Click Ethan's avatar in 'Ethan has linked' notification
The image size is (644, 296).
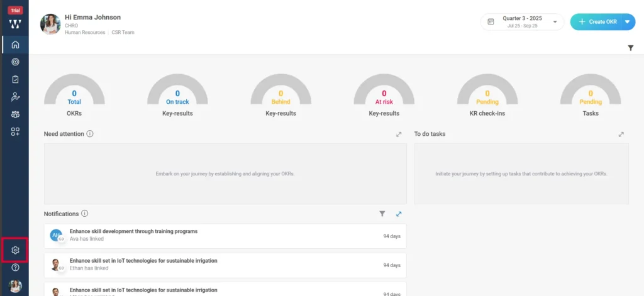(56, 265)
